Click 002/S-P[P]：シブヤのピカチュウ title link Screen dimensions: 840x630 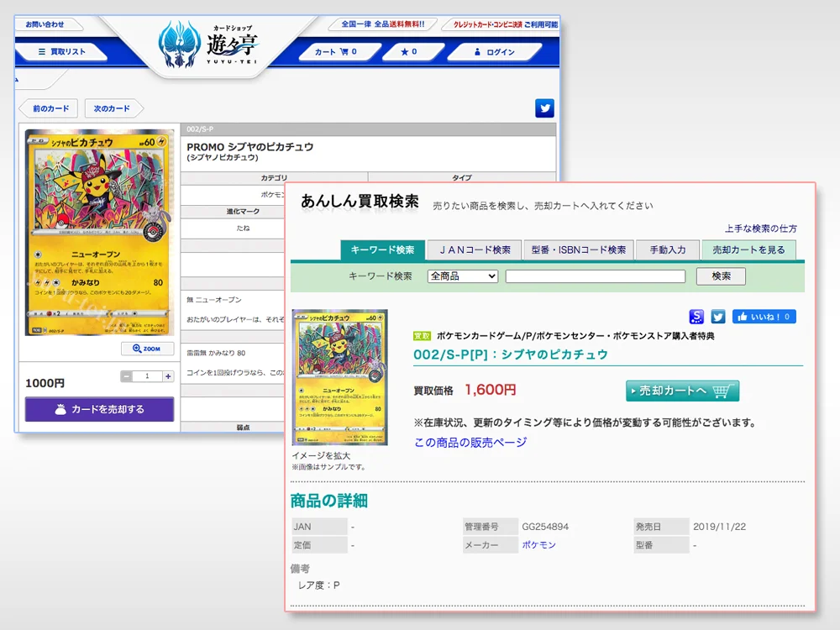[511, 354]
